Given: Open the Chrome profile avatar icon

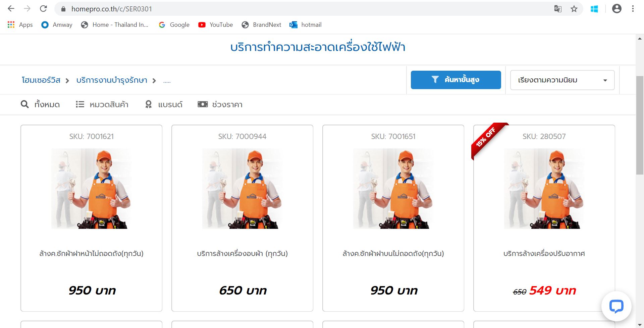Looking at the screenshot, I should (x=616, y=9).
